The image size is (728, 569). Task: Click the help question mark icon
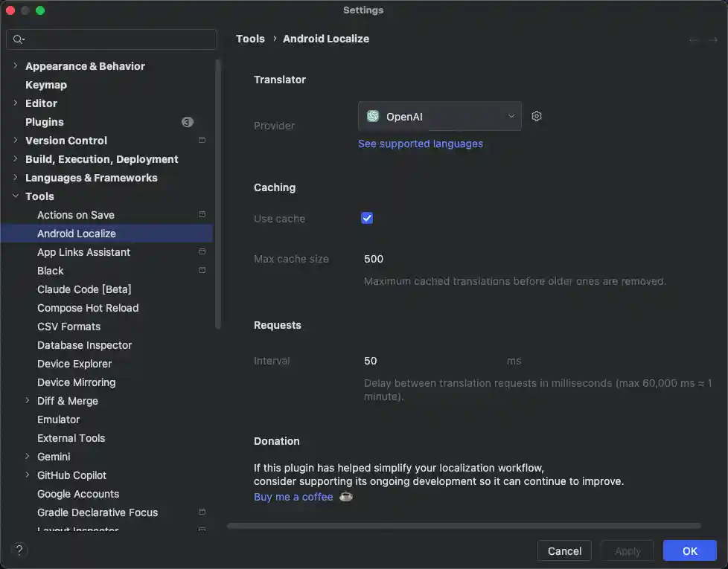click(x=20, y=550)
